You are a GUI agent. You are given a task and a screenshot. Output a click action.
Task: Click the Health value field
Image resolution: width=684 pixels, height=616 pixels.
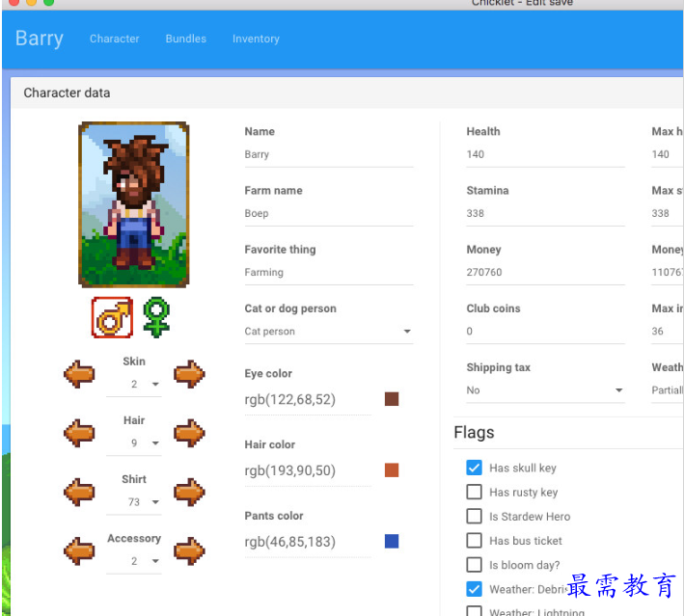[545, 155]
